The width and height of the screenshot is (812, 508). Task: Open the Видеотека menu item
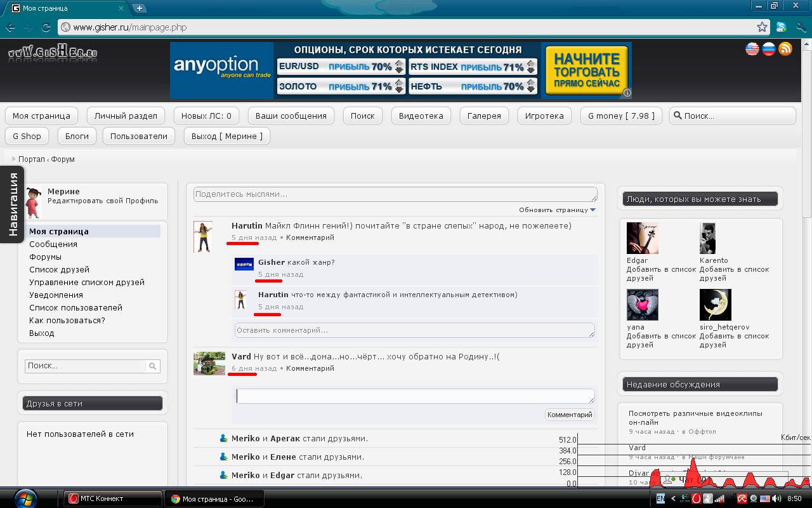pyautogui.click(x=421, y=116)
